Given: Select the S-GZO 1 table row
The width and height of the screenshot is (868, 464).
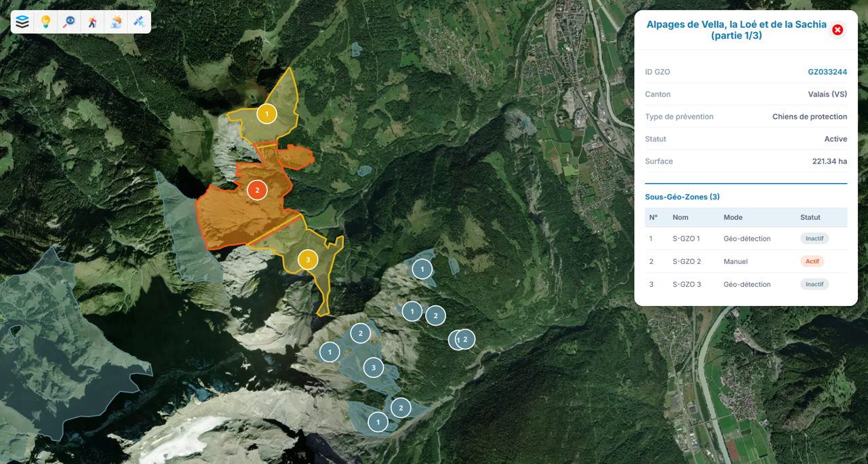Looking at the screenshot, I should click(686, 239).
